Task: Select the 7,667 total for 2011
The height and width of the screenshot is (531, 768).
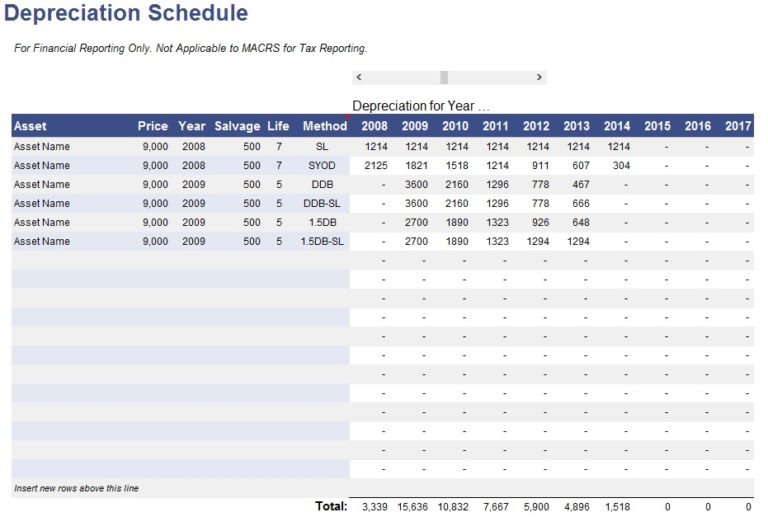Action: (x=496, y=507)
